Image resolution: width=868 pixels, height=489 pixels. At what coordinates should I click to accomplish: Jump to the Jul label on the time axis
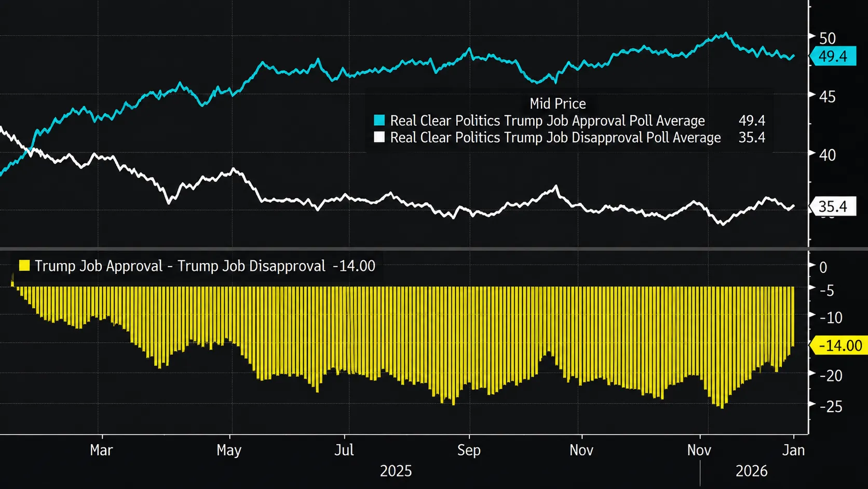coord(344,450)
